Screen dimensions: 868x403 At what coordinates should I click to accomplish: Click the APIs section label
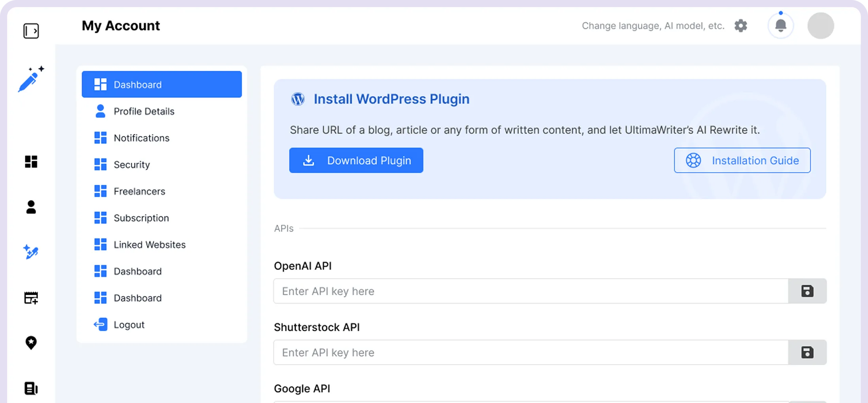tap(284, 228)
